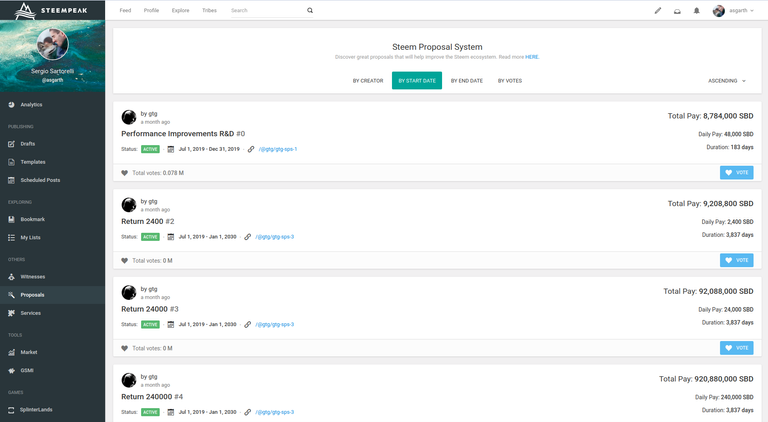Image resolution: width=768 pixels, height=422 pixels.
Task: Open the Ascending sort order dropdown
Action: click(x=727, y=81)
